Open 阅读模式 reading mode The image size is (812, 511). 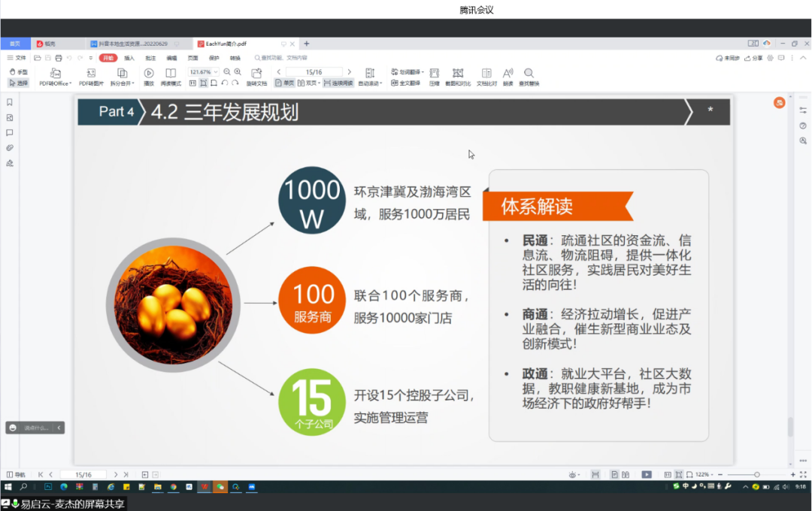(x=171, y=74)
